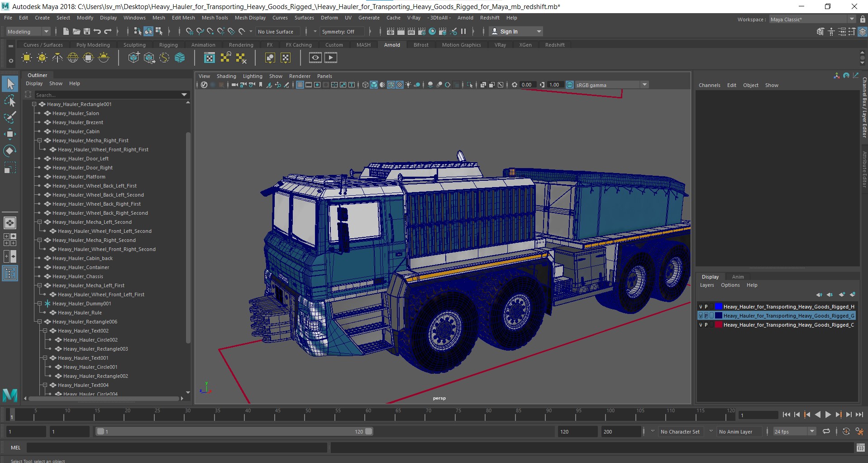Open Layers menu in Layer Editor
Image resolution: width=868 pixels, height=463 pixels.
click(x=707, y=285)
